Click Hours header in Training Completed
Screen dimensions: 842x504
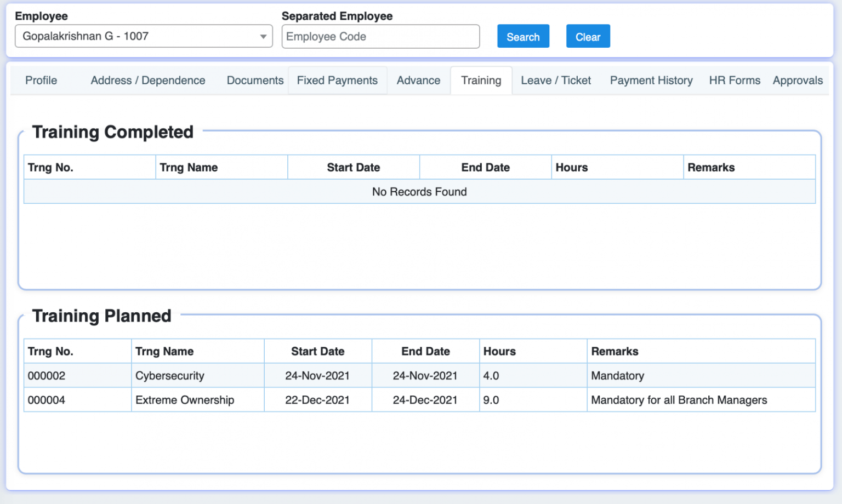tap(572, 168)
